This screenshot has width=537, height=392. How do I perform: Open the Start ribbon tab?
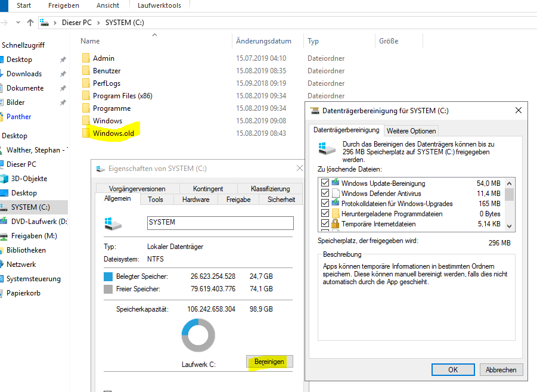tap(24, 5)
